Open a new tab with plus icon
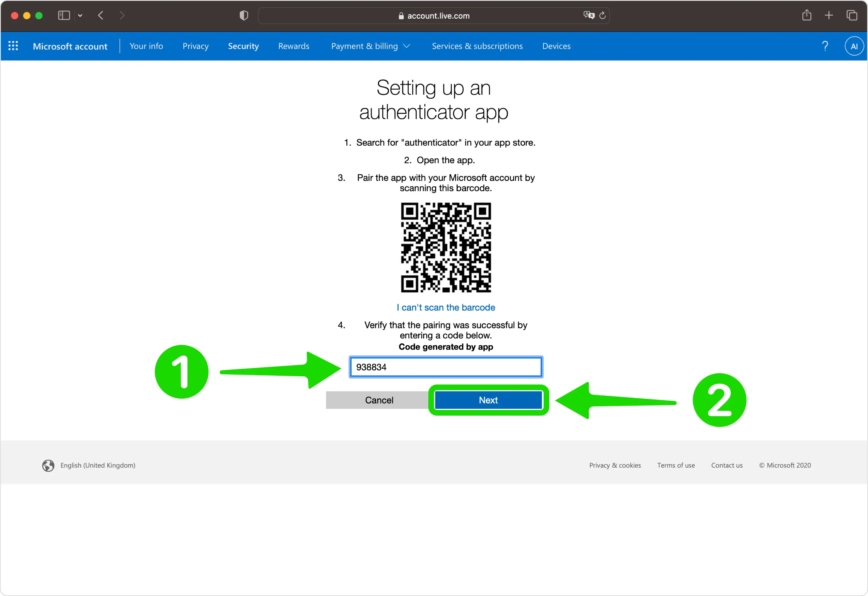 click(x=829, y=15)
